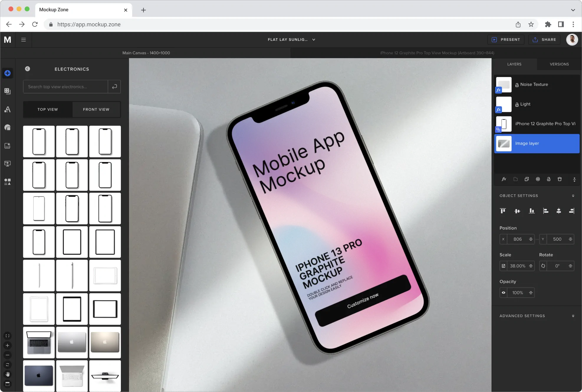Viewport: 582px width, 392px height.
Task: Duplicate the selected layer
Action: point(527,179)
